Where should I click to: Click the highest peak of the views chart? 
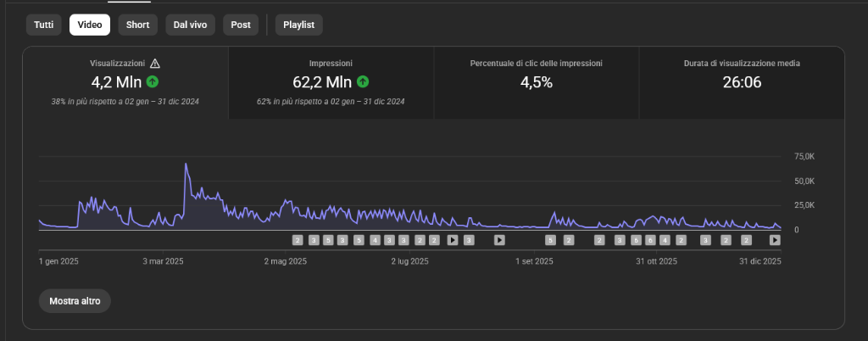pos(186,164)
